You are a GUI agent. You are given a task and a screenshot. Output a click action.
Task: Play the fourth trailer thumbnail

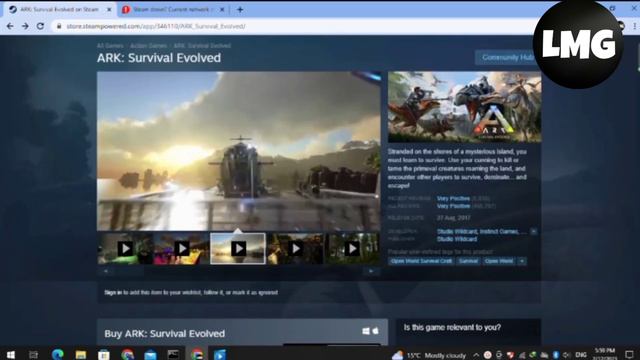296,249
